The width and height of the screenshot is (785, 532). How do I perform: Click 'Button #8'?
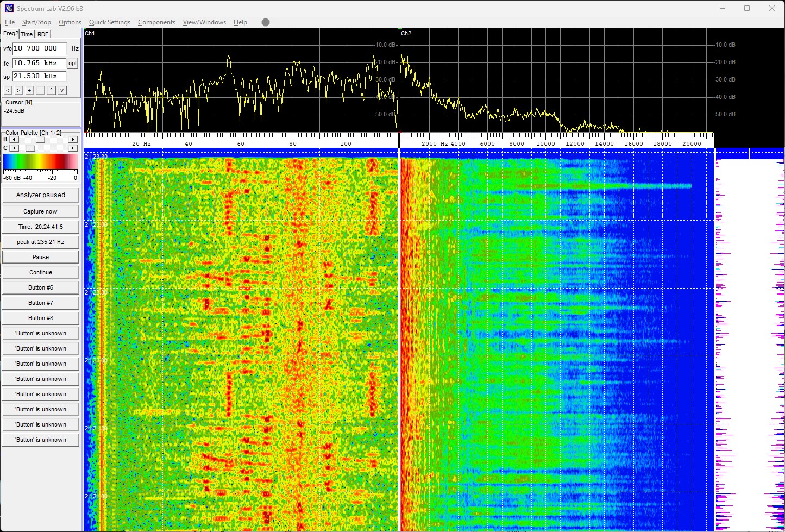point(41,318)
